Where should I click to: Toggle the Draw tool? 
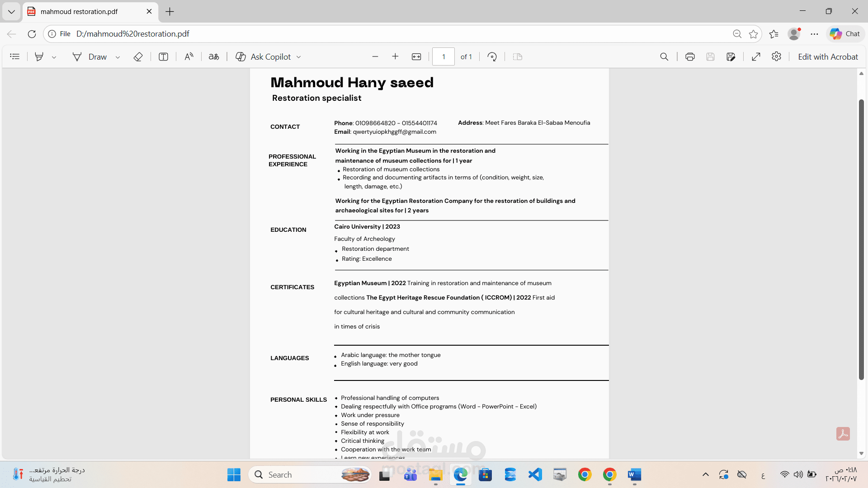[90, 56]
